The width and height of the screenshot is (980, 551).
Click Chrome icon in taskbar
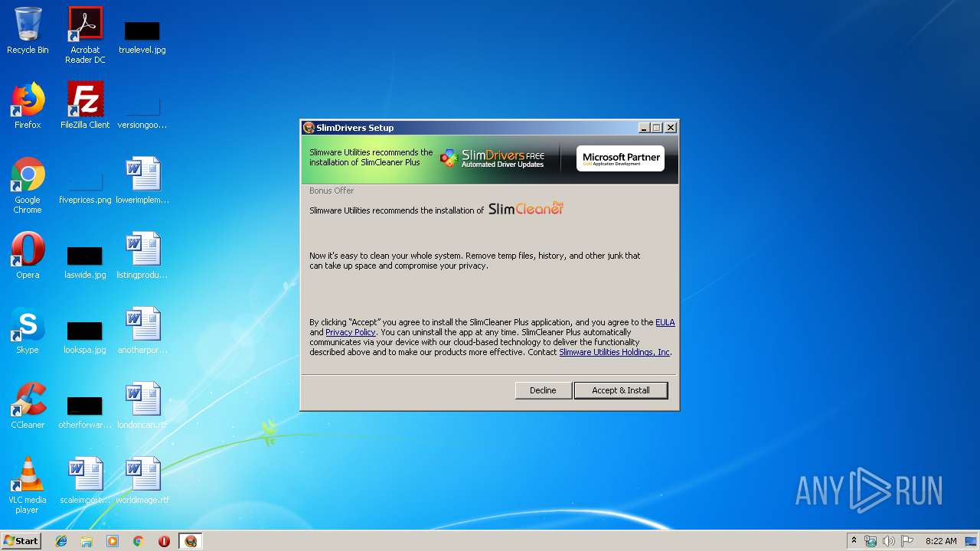pyautogui.click(x=139, y=541)
